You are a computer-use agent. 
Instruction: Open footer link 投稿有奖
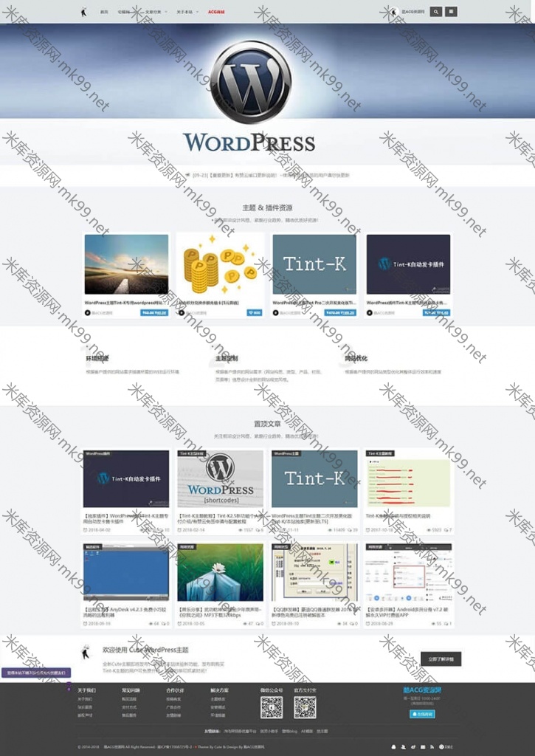[x=173, y=699]
